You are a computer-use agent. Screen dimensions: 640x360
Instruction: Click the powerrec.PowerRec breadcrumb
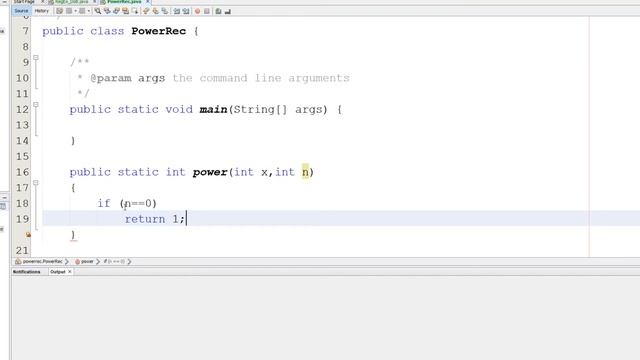39,261
